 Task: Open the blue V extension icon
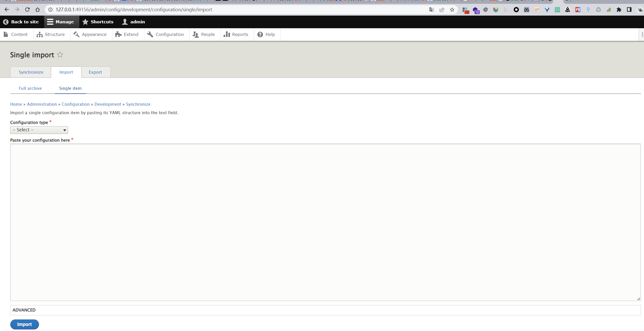tap(547, 10)
